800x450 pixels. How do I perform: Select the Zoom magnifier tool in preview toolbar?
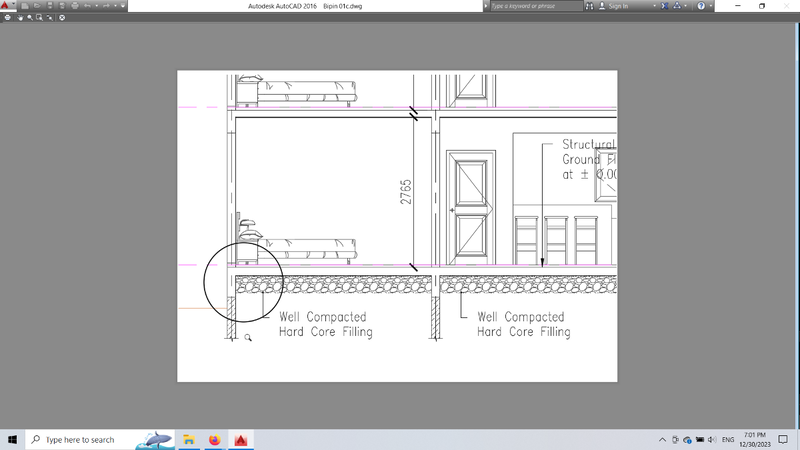(30, 17)
